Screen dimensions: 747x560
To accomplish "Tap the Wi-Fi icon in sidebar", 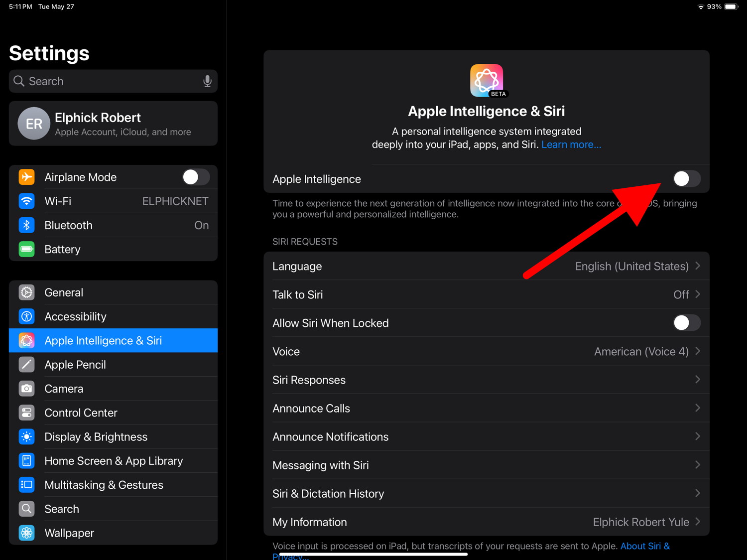I will (x=27, y=201).
